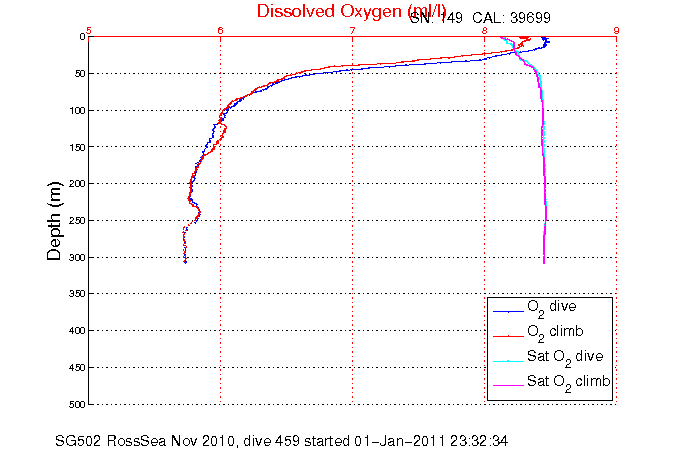Click the depth tick label 500

coord(77,404)
